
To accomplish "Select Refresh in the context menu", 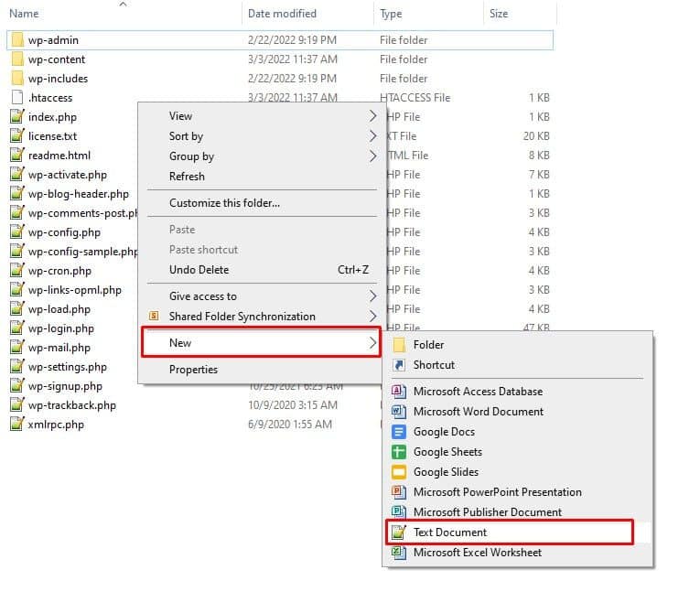I will click(187, 177).
